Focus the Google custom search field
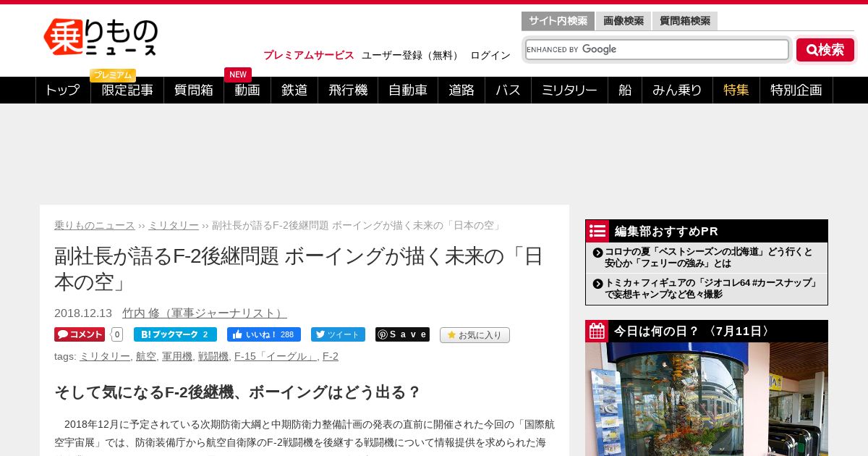 (657, 49)
